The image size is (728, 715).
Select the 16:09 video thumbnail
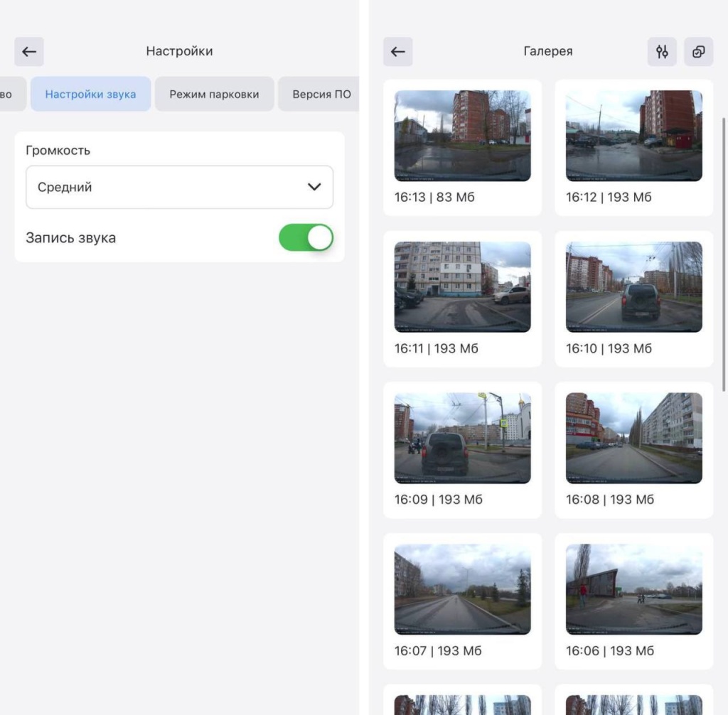click(462, 438)
